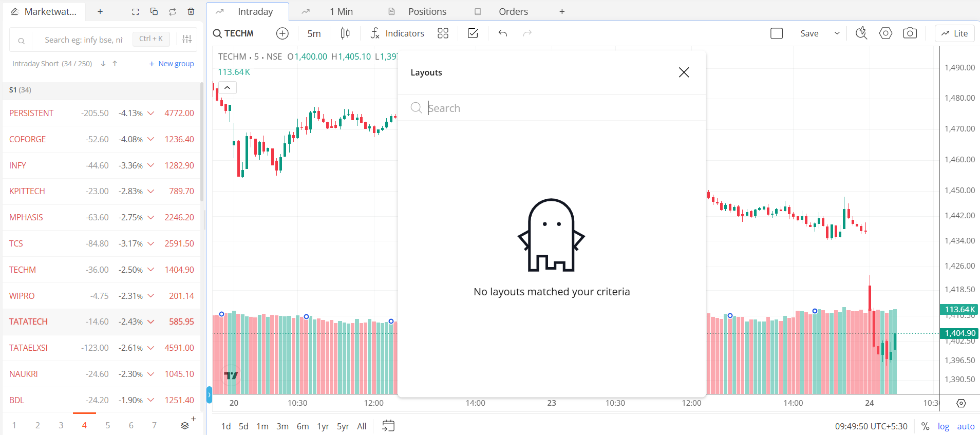This screenshot has width=980, height=435.
Task: Click the New group link
Action: (172, 64)
